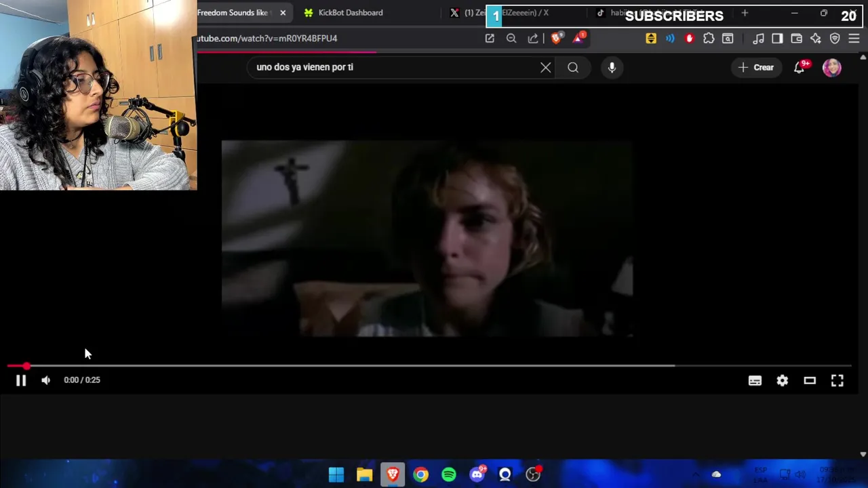The height and width of the screenshot is (488, 868).
Task: Mute the video with the speaker icon
Action: pyautogui.click(x=45, y=381)
